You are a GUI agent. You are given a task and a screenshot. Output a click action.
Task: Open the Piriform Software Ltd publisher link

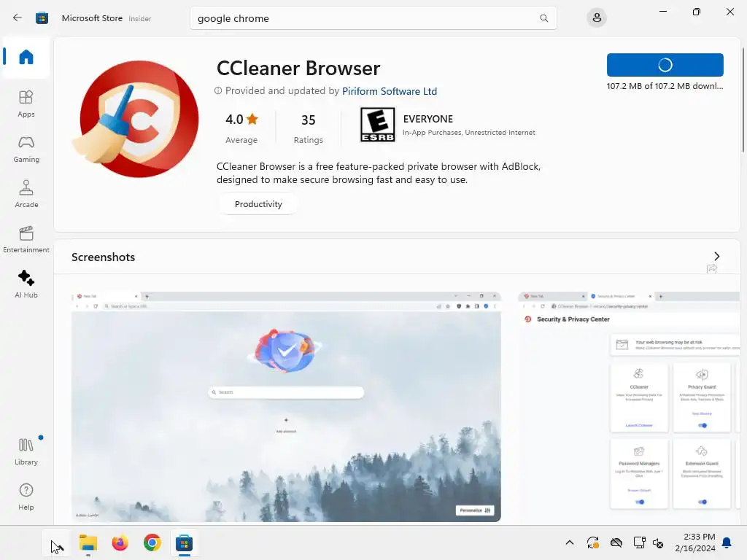390,91
